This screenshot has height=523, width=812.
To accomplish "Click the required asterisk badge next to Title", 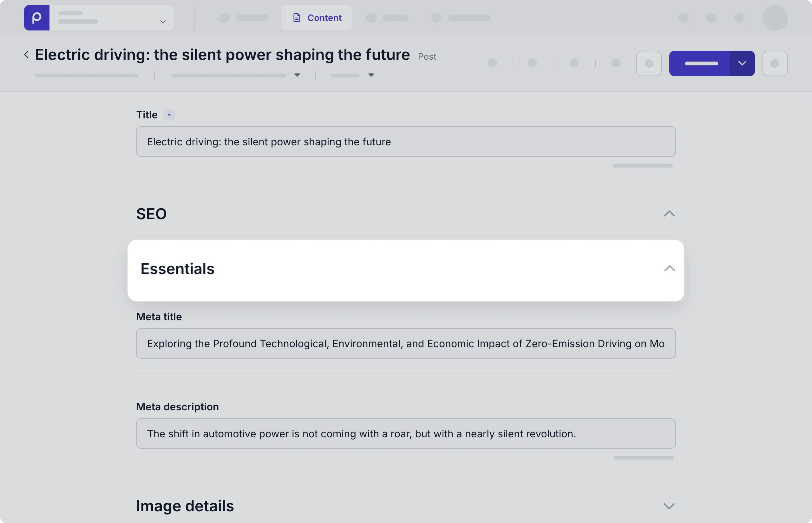I will click(x=169, y=115).
